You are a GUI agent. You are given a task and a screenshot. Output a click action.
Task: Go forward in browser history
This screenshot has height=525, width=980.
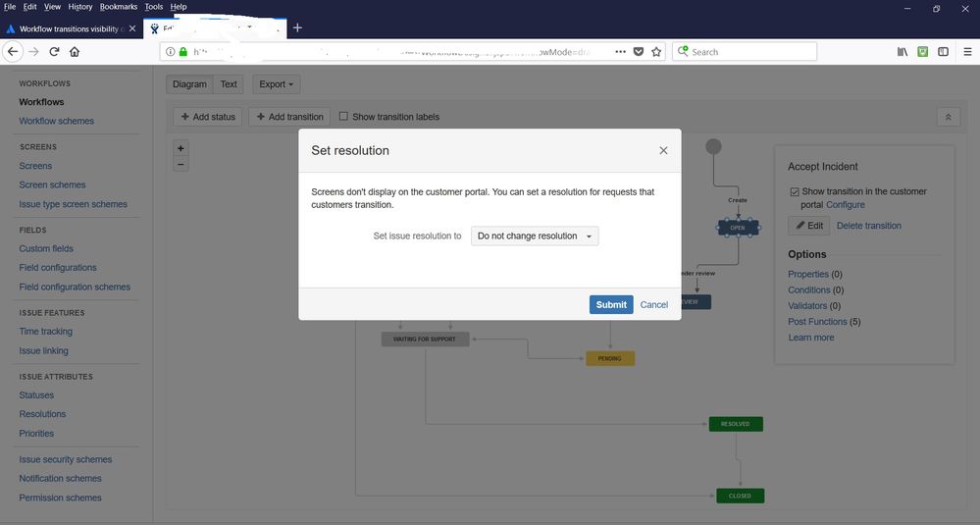(x=33, y=52)
